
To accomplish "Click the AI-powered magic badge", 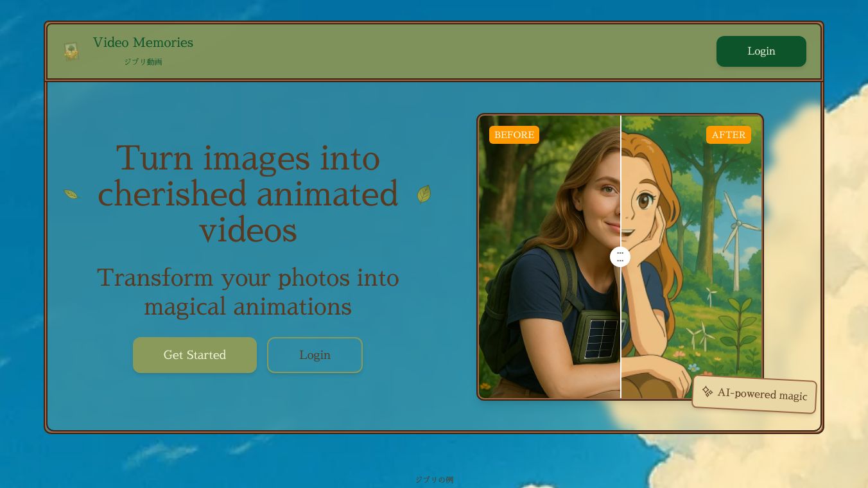I will tap(754, 394).
